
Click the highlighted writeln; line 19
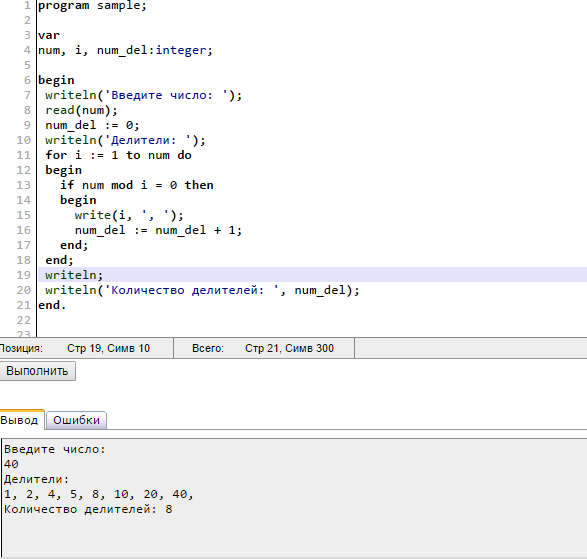[x=313, y=275]
